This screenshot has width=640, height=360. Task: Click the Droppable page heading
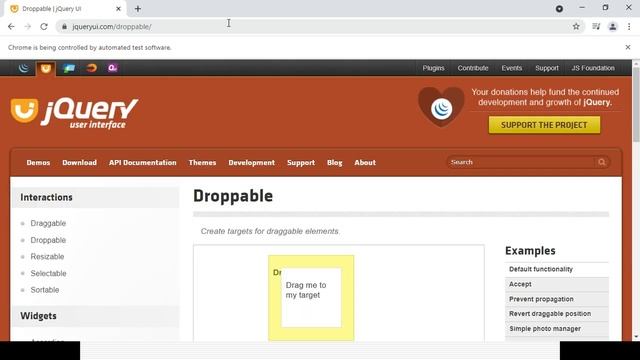233,196
